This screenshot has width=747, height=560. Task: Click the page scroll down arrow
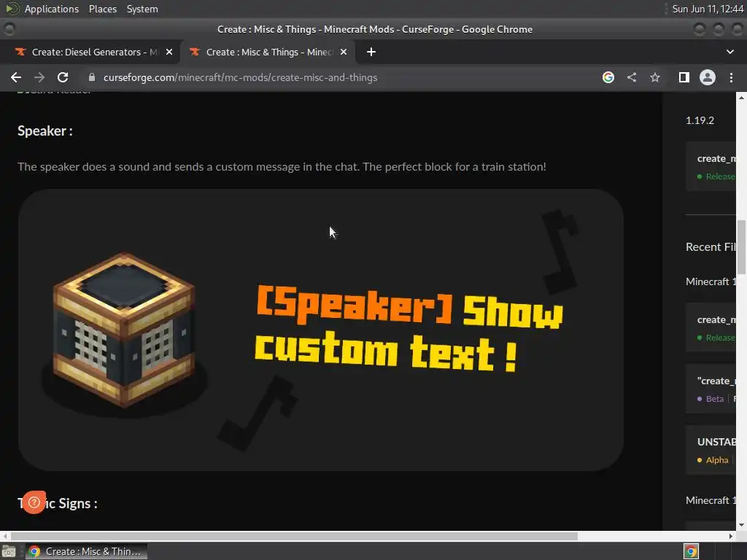click(x=741, y=525)
